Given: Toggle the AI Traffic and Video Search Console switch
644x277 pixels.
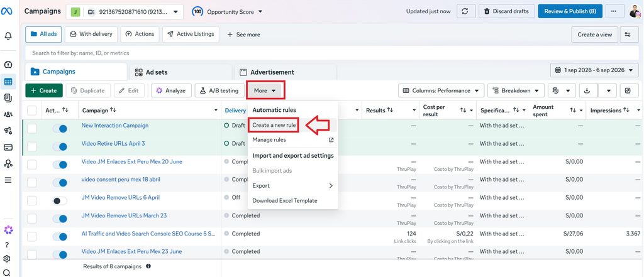Looking at the screenshot, I should 60,237.
